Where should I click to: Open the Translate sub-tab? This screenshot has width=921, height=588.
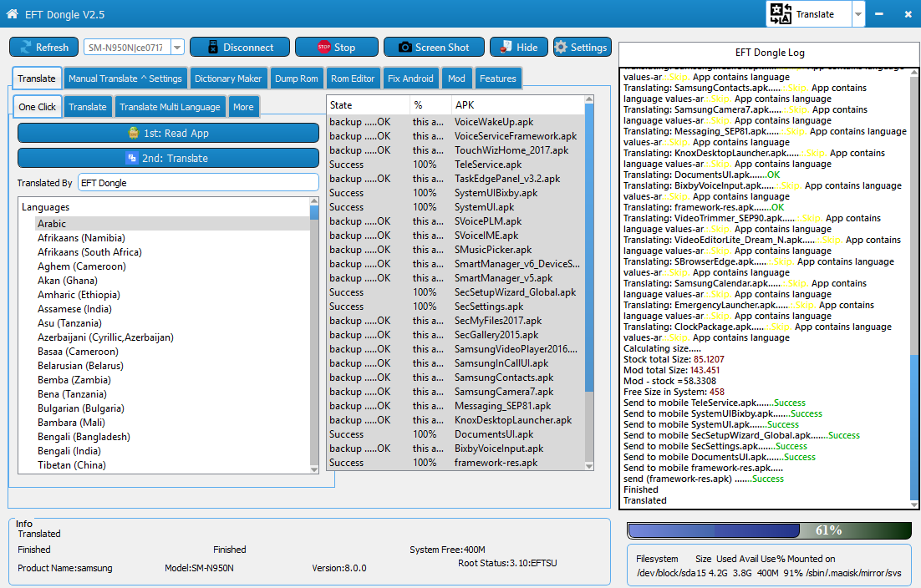click(x=88, y=107)
